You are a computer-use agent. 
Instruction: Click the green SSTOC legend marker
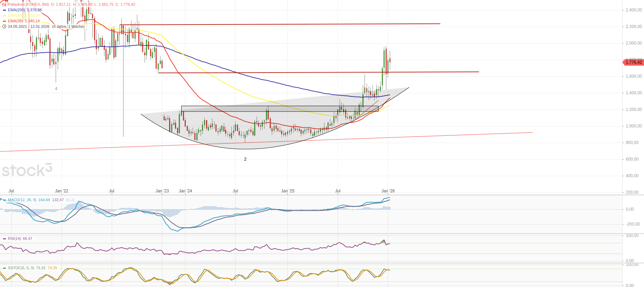click(4, 268)
